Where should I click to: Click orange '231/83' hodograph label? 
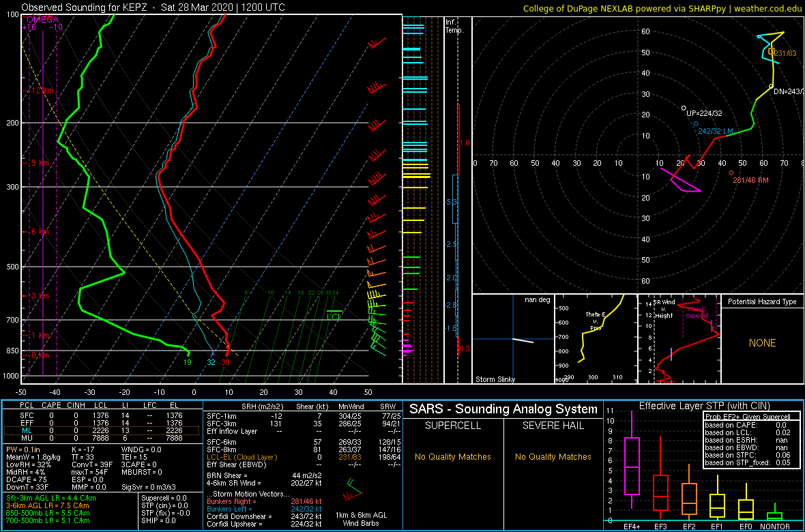tap(785, 53)
